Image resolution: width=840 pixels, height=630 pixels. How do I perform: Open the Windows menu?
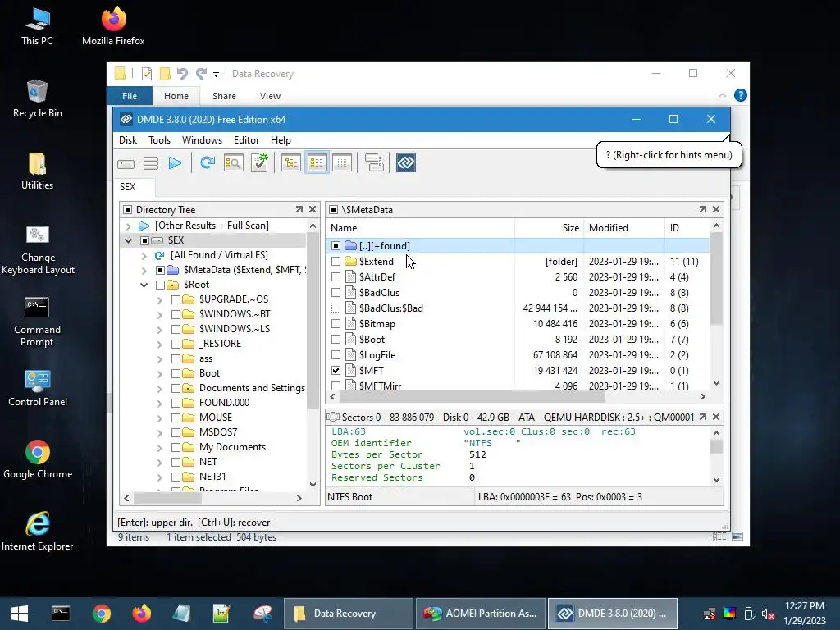[202, 139]
